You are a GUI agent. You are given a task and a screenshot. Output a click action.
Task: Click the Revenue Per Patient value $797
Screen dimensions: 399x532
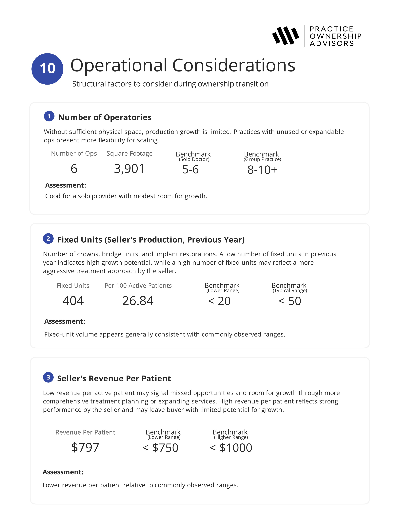click(85, 447)
